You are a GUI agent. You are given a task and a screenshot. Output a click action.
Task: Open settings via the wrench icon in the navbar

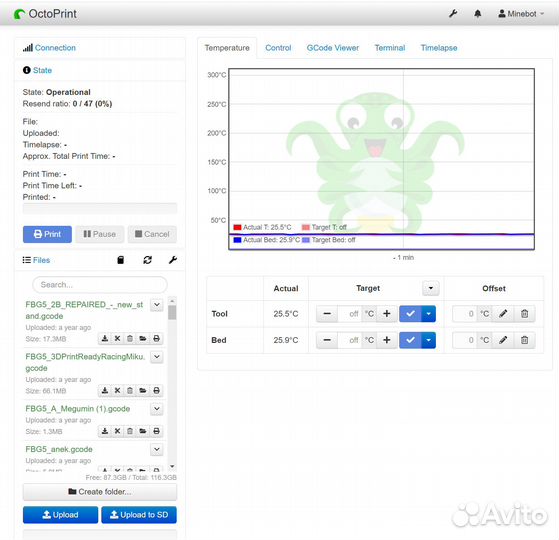[453, 14]
